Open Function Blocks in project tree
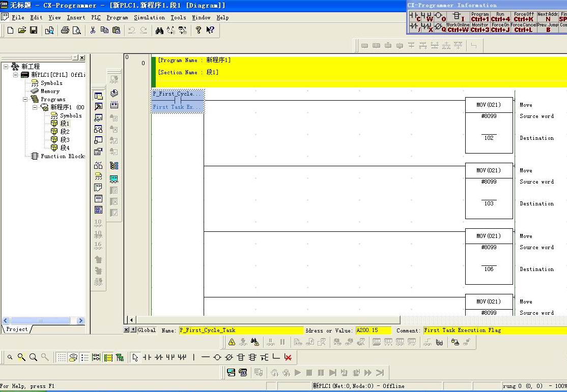Image resolution: width=567 pixels, height=392 pixels. click(63, 156)
